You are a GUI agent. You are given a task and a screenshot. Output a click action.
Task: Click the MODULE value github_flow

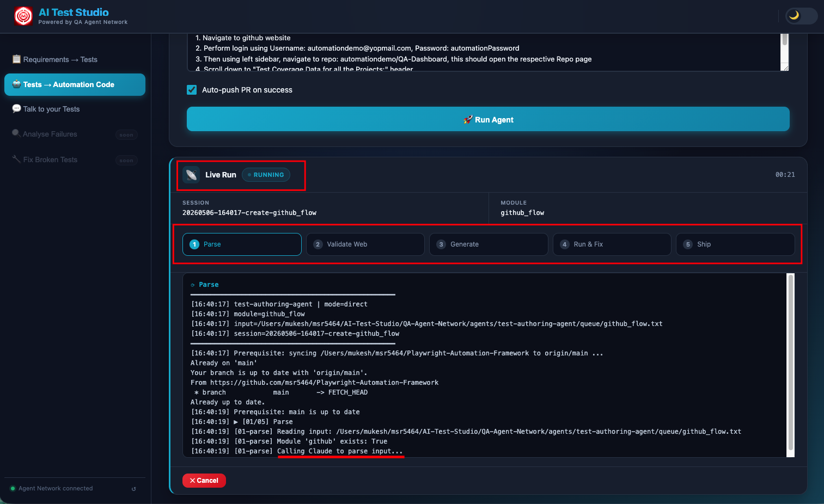(x=522, y=213)
